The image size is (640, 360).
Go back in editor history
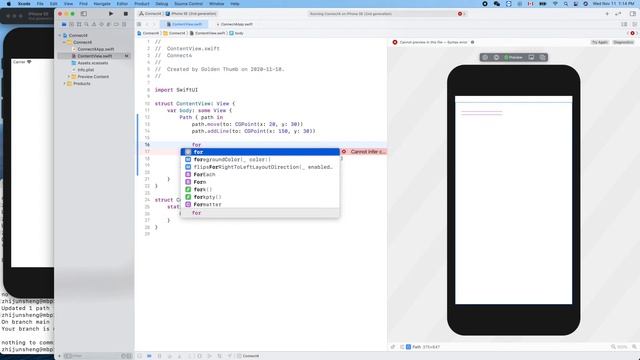[147, 24]
